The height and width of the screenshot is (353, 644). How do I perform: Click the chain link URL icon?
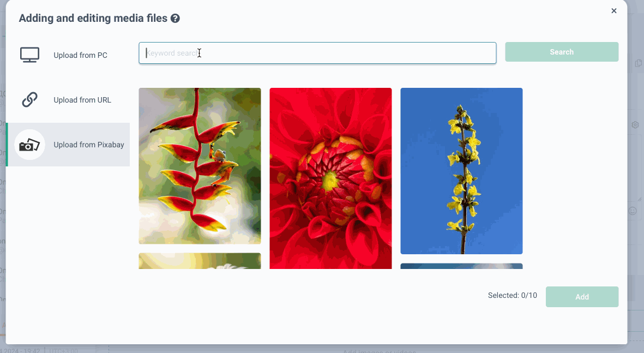[x=29, y=99]
